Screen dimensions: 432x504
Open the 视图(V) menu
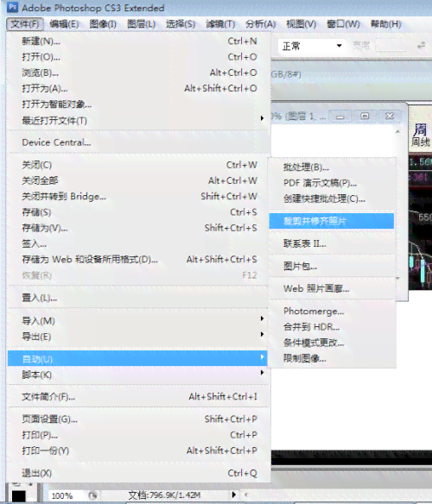[x=301, y=24]
